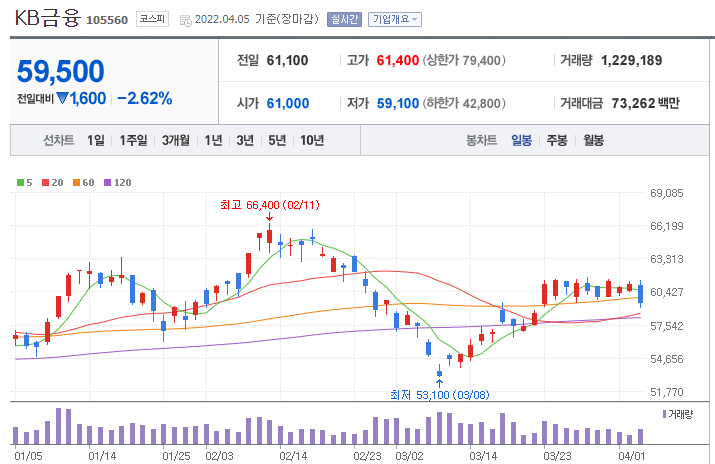Screen dimensions: 715x464
Task: Click the calendar icon beside 2022.04.05
Action: 186,21
